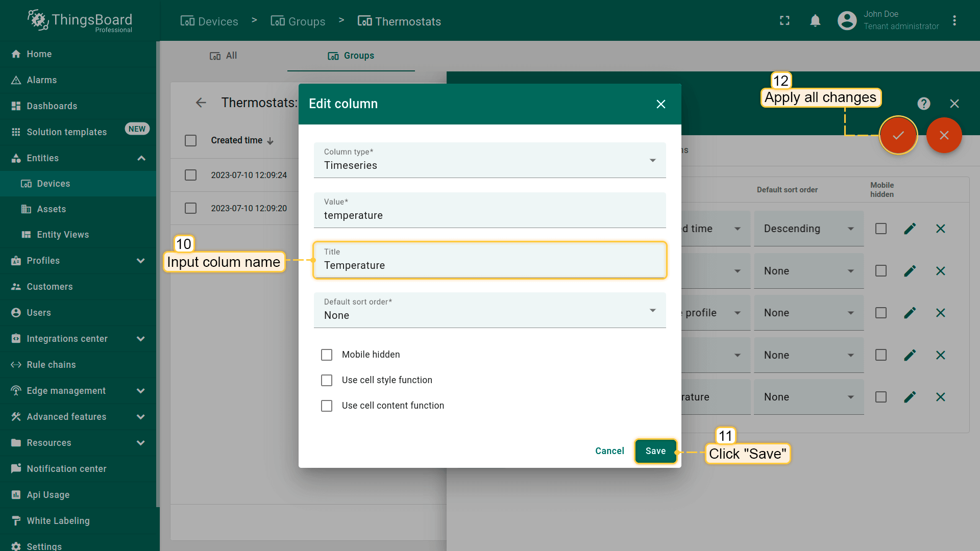The image size is (980, 551).
Task: Click the back arrow beside Thermostats title
Action: (x=201, y=103)
